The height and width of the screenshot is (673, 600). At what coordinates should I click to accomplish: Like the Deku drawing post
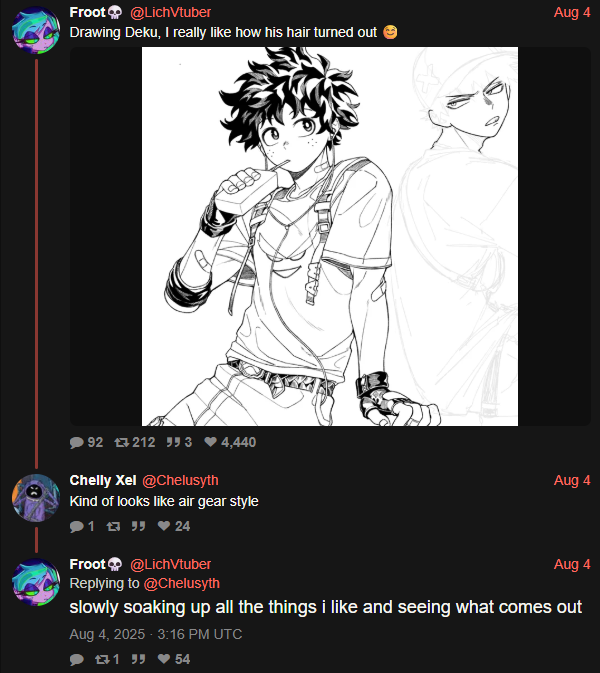(x=230, y=442)
